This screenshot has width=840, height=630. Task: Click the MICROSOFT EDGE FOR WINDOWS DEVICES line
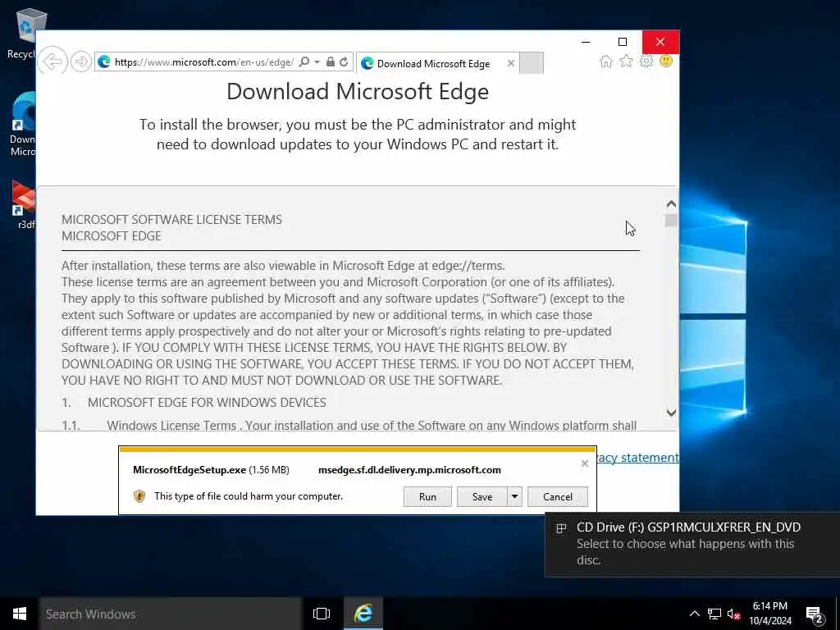tap(207, 402)
